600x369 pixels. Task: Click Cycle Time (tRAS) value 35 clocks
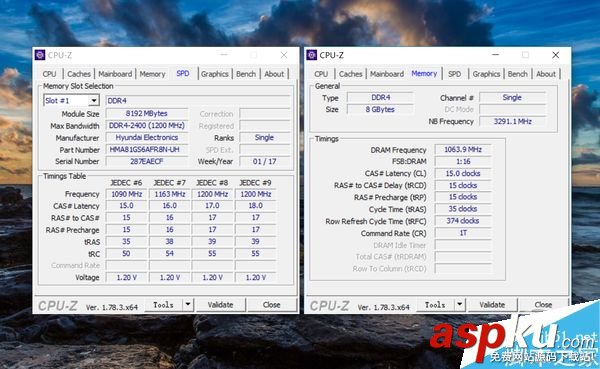pyautogui.click(x=463, y=209)
